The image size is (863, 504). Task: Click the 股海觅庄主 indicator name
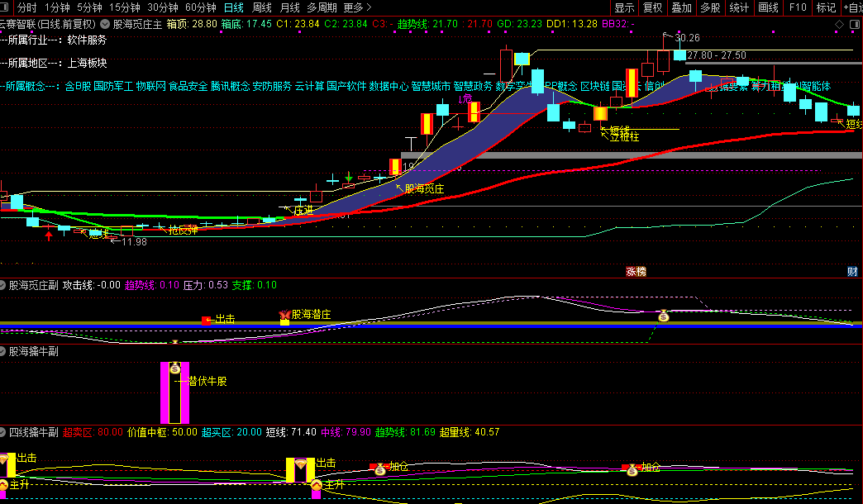[x=137, y=24]
